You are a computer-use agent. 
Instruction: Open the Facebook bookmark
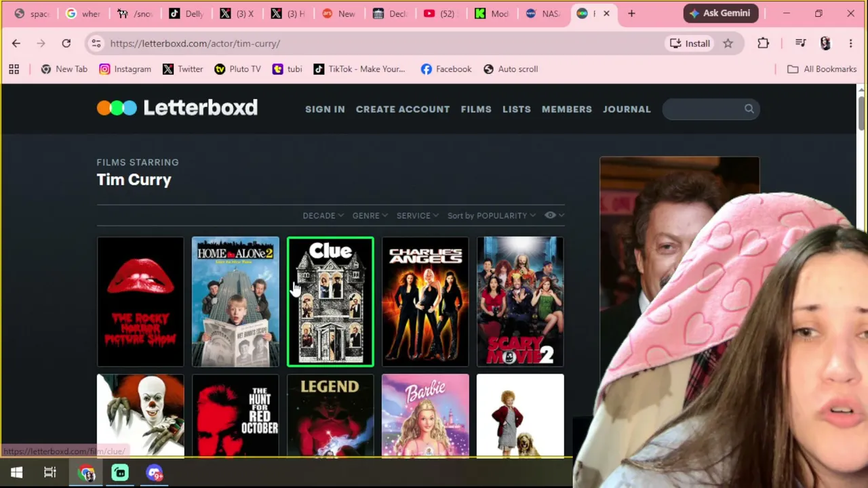(x=446, y=69)
